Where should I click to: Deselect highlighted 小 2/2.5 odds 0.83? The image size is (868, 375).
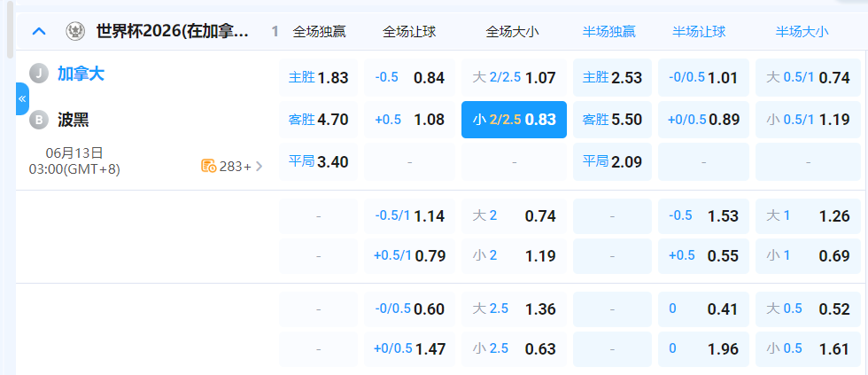pyautogui.click(x=515, y=119)
